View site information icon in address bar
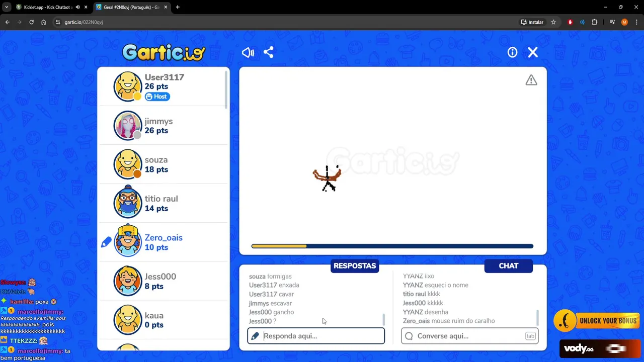Image resolution: width=644 pixels, height=362 pixels. [58, 22]
